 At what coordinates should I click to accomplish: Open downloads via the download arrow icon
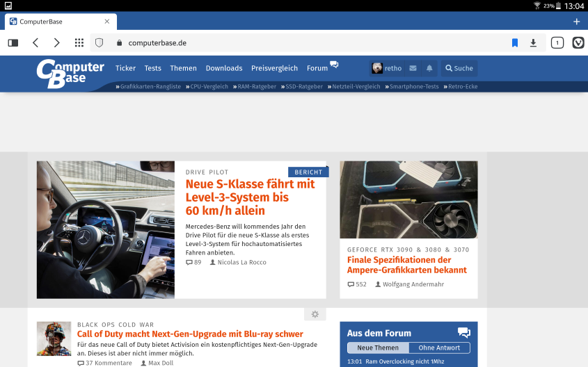(x=533, y=43)
